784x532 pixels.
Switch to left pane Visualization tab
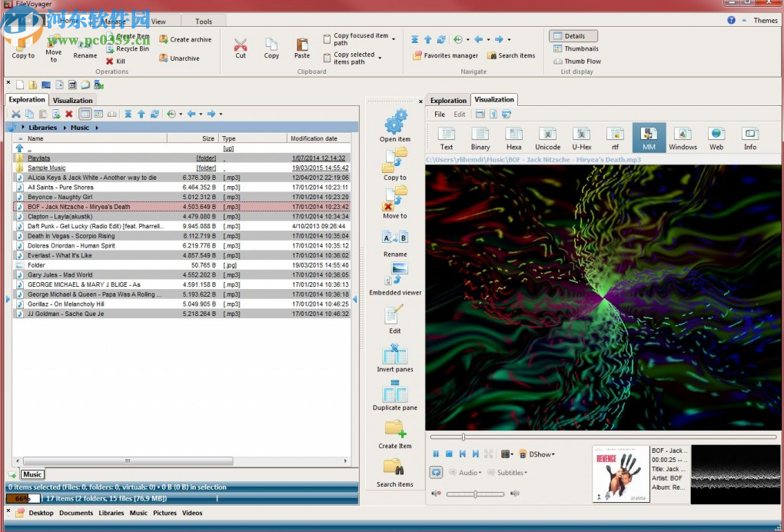pyautogui.click(x=72, y=100)
